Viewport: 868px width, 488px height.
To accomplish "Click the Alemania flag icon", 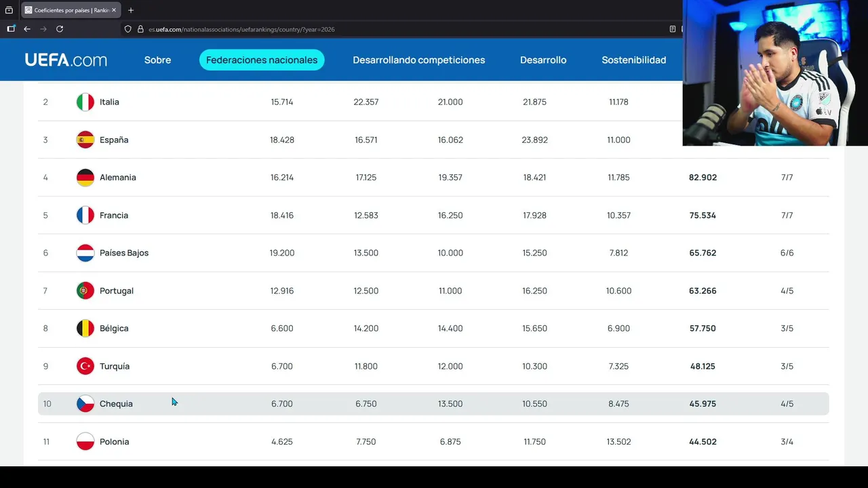I will pyautogui.click(x=85, y=178).
